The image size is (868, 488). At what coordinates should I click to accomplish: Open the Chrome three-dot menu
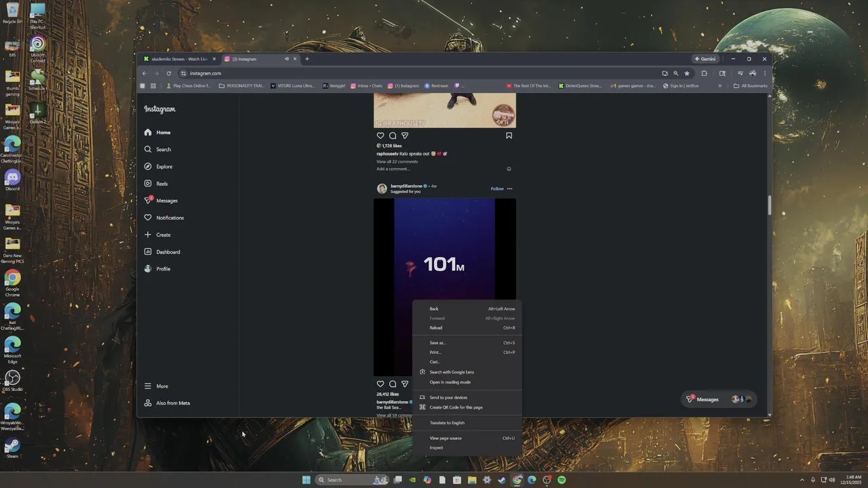click(764, 73)
